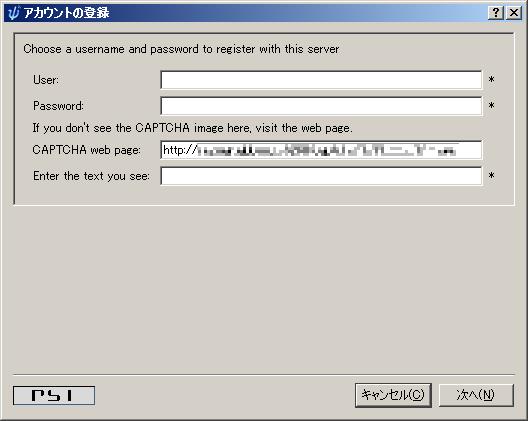
Task: Click the 'Enter the text you see' field
Action: click(x=321, y=176)
